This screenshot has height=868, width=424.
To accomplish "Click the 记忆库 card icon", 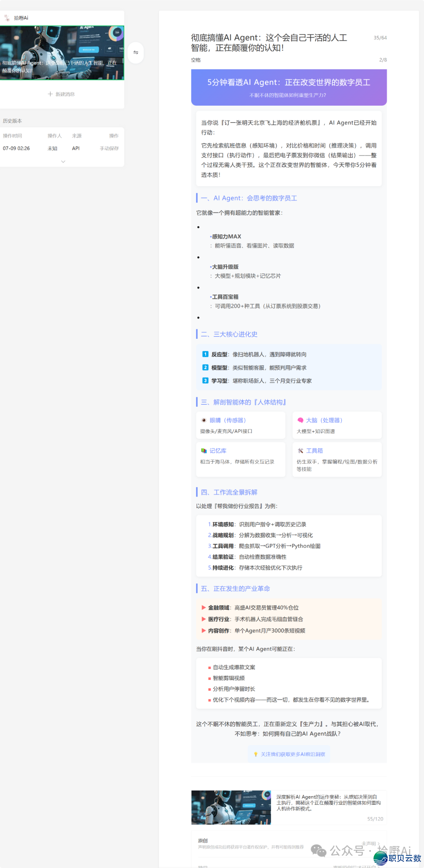I will pos(204,451).
